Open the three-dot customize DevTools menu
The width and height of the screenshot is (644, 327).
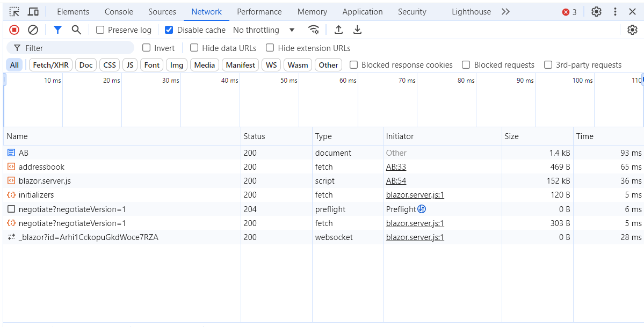tap(615, 12)
